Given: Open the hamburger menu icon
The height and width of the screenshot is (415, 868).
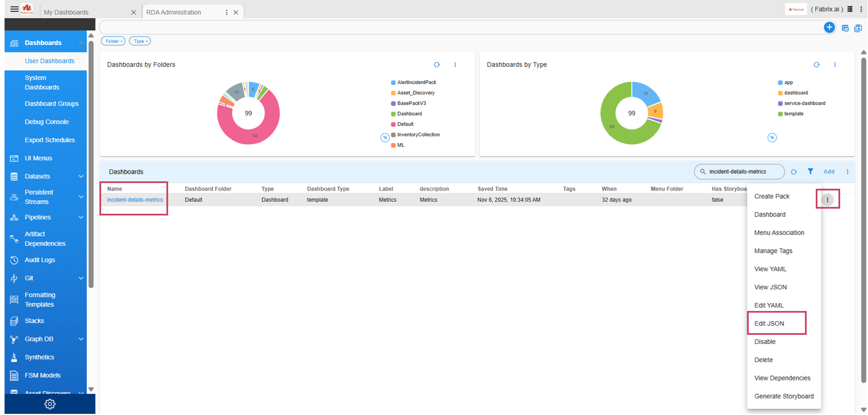Looking at the screenshot, I should pos(14,9).
